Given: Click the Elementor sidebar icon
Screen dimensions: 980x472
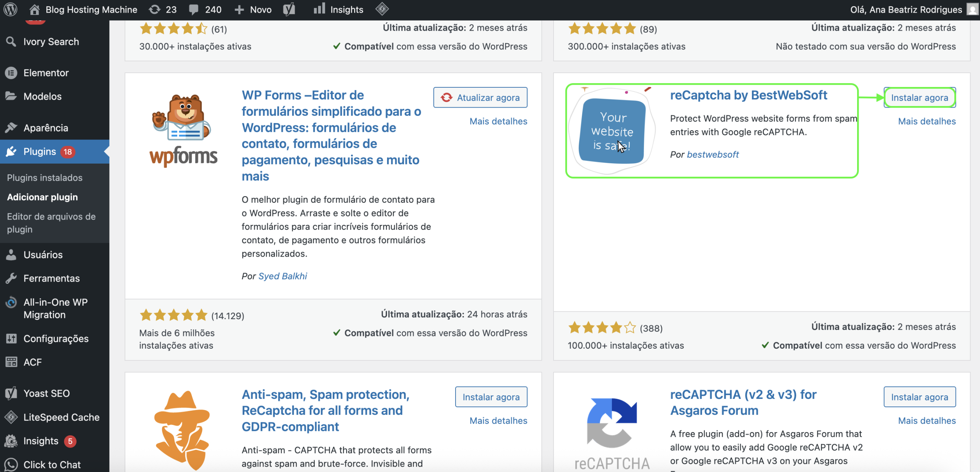Looking at the screenshot, I should tap(11, 73).
